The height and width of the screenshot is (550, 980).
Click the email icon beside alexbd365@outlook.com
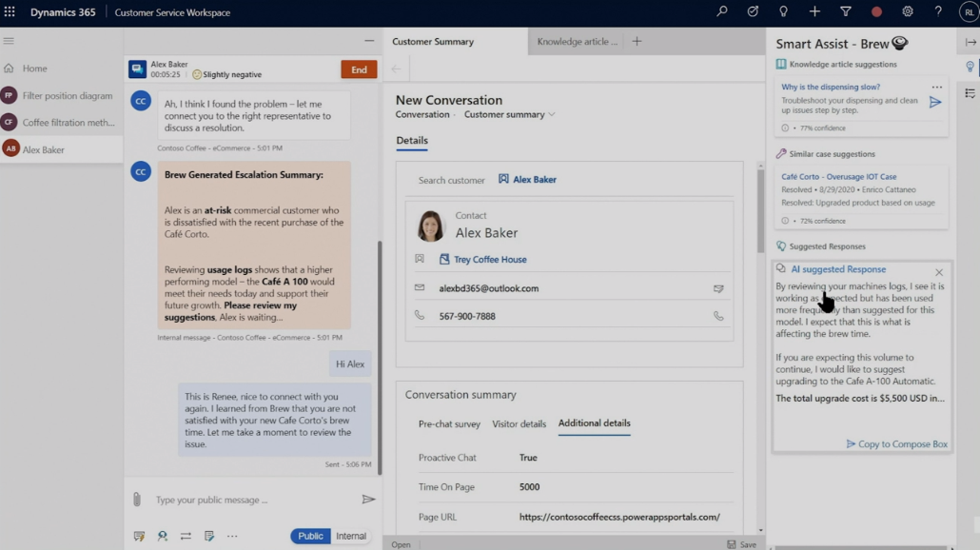coord(718,288)
